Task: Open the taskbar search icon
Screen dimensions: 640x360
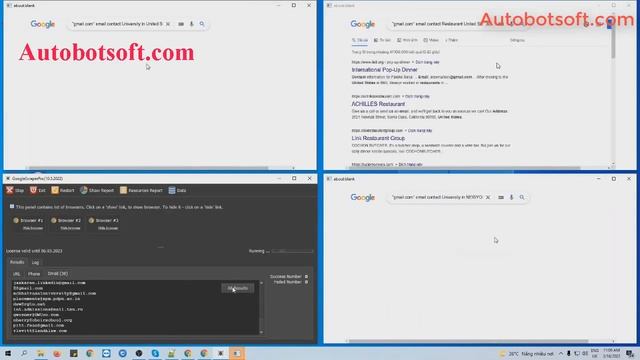Action: [24, 353]
